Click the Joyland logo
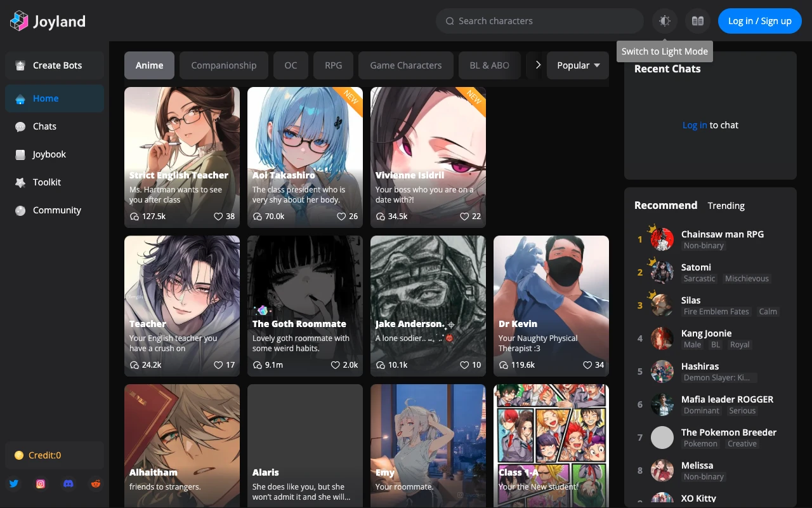Viewport: 812px width, 508px height. coord(48,21)
